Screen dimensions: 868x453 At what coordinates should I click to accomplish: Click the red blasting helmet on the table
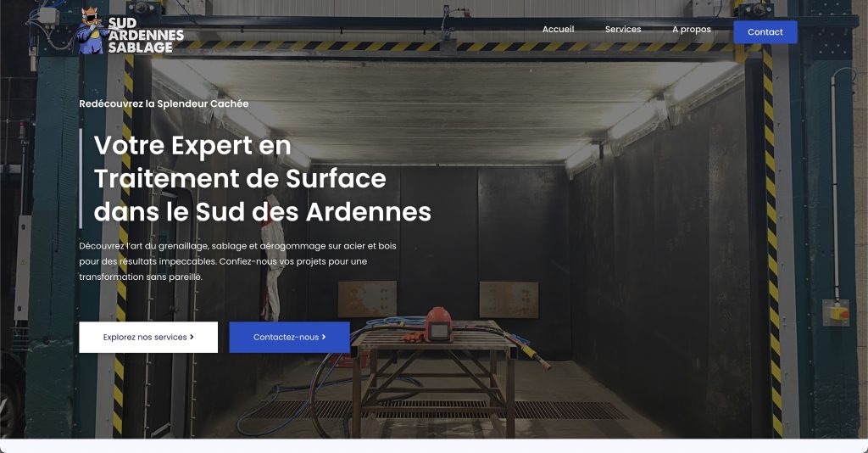click(438, 325)
